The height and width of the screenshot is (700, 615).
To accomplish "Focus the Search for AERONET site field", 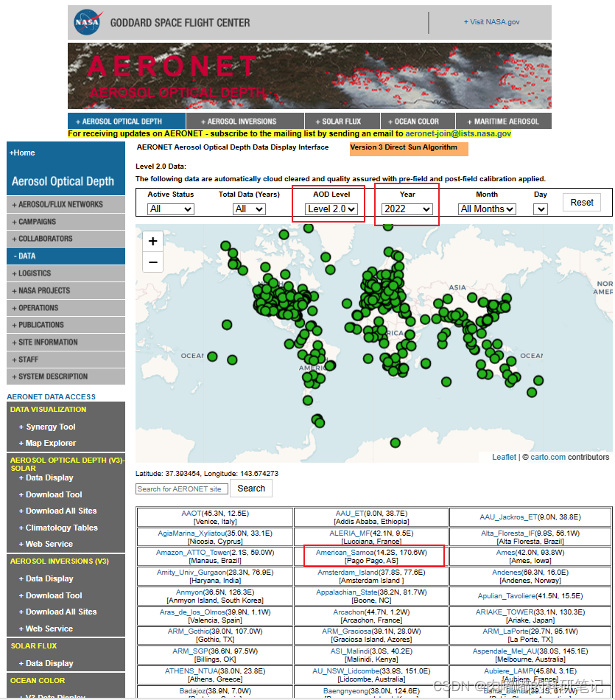I will click(182, 489).
